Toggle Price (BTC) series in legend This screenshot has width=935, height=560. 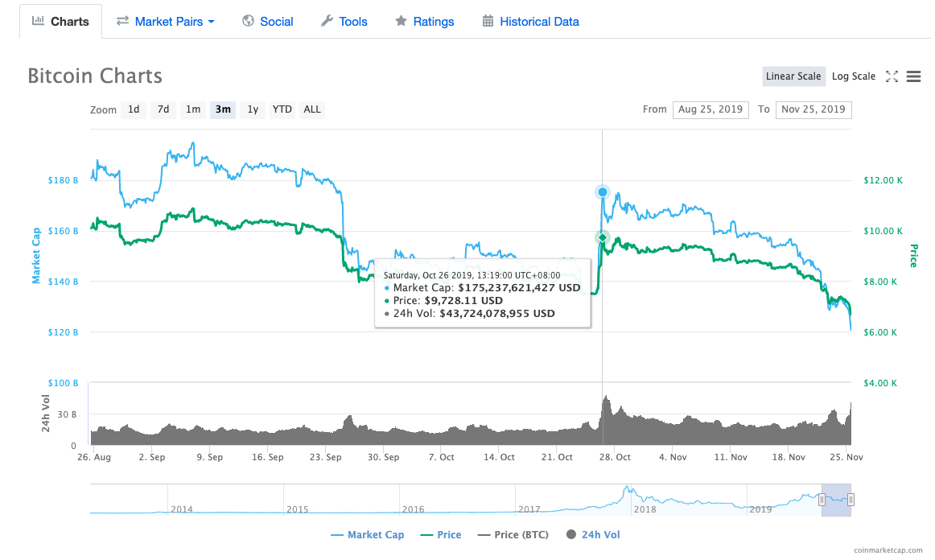513,534
